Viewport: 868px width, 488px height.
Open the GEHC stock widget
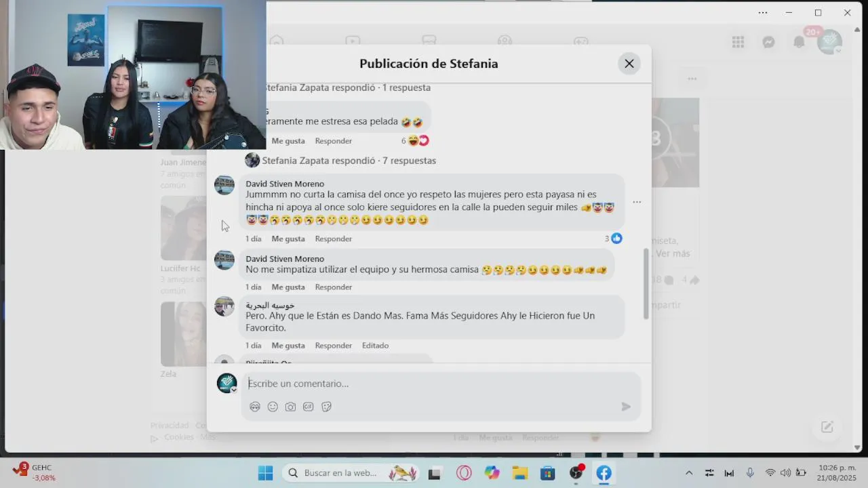click(35, 472)
